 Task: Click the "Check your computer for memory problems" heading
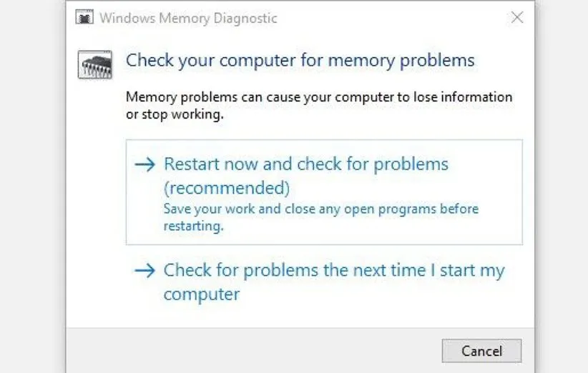(x=300, y=60)
